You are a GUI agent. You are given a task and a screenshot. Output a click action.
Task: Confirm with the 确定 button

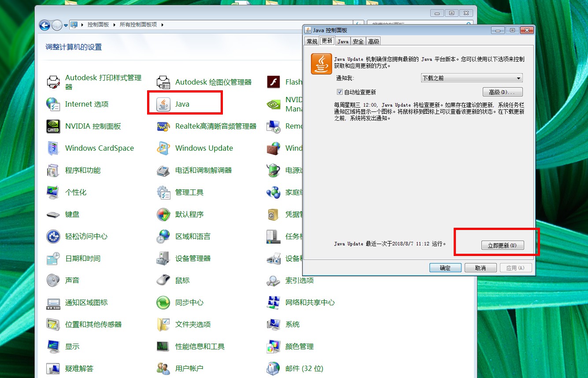point(445,268)
